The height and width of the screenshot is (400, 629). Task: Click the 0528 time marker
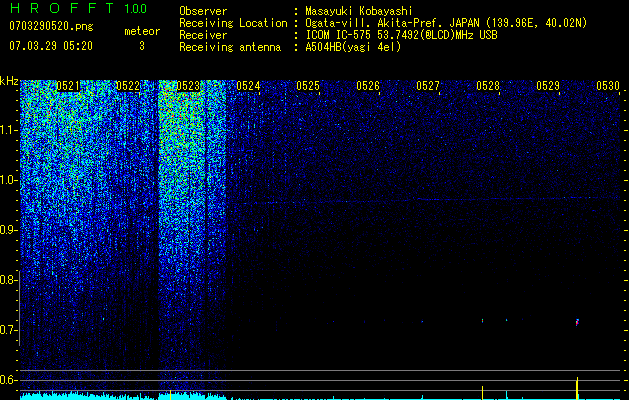coord(488,86)
